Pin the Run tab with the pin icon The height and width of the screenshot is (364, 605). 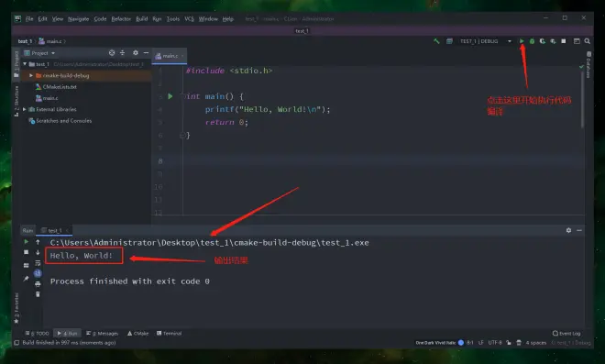click(x=27, y=279)
